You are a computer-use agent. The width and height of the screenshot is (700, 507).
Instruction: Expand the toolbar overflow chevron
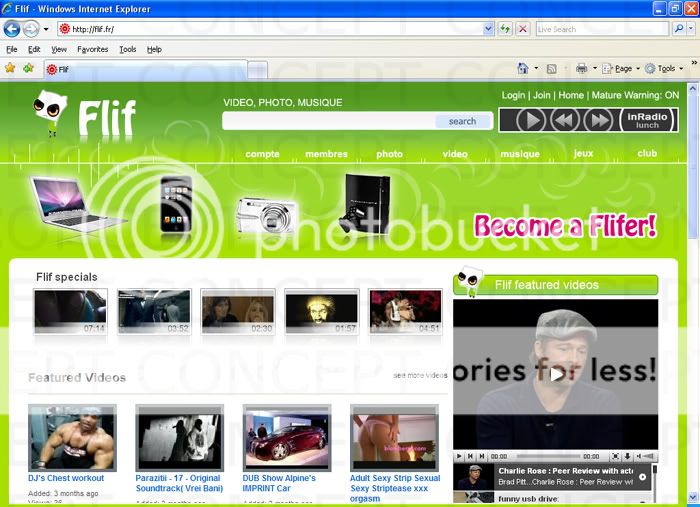click(694, 63)
